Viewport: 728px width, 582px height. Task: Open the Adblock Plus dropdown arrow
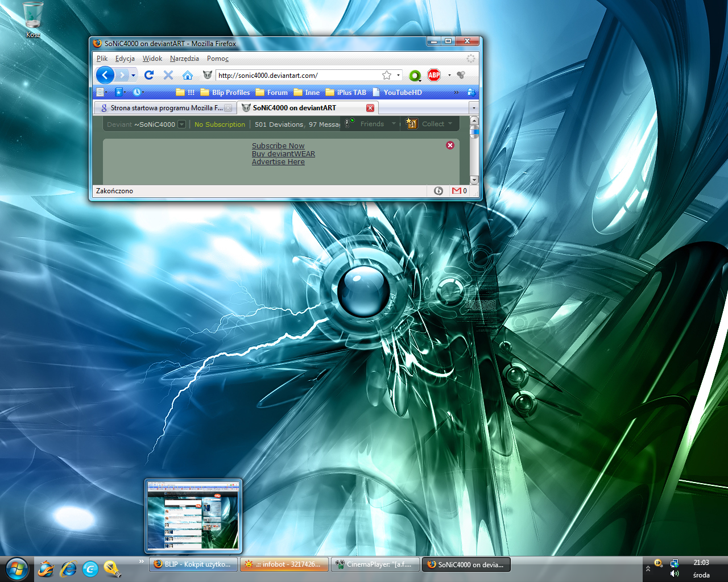[449, 75]
